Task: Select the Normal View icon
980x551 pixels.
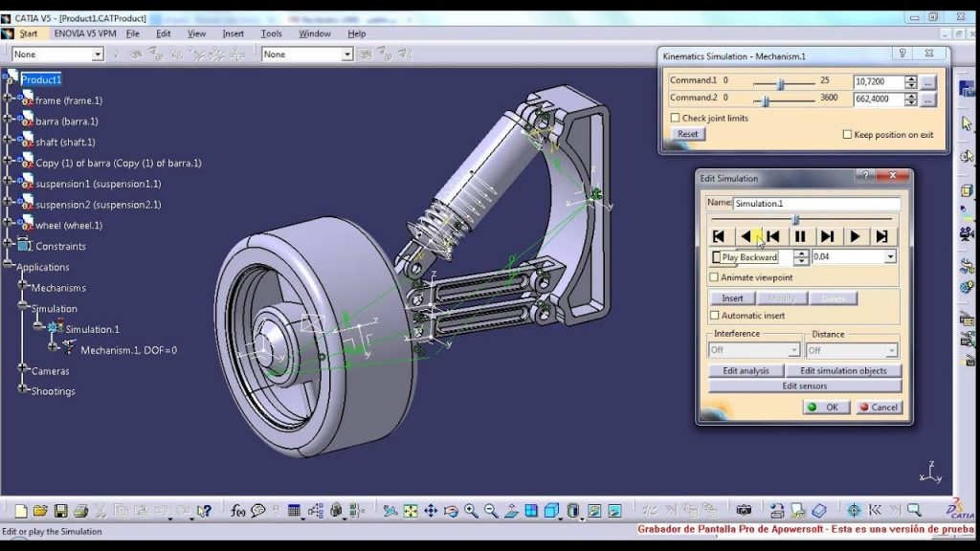Action: [511, 511]
